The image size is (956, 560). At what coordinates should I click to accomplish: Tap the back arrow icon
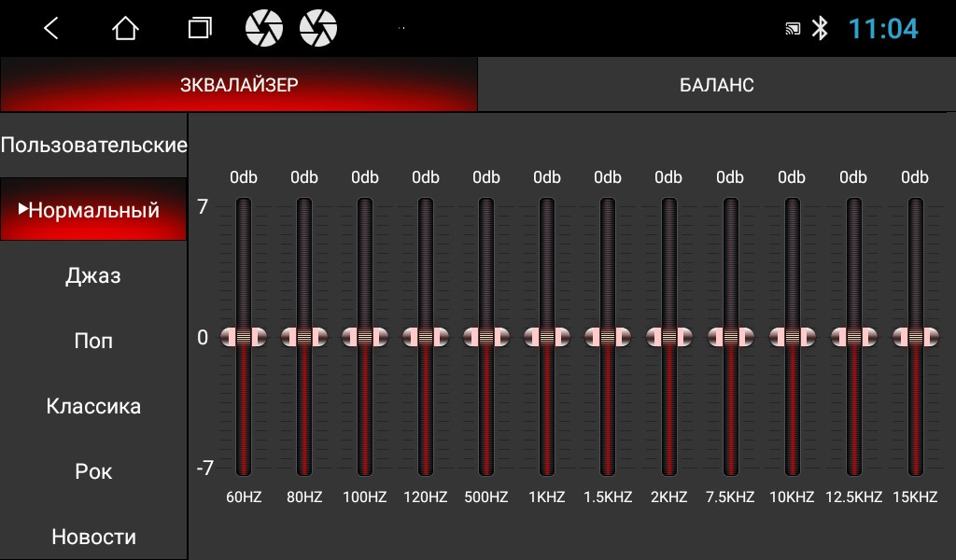point(51,29)
